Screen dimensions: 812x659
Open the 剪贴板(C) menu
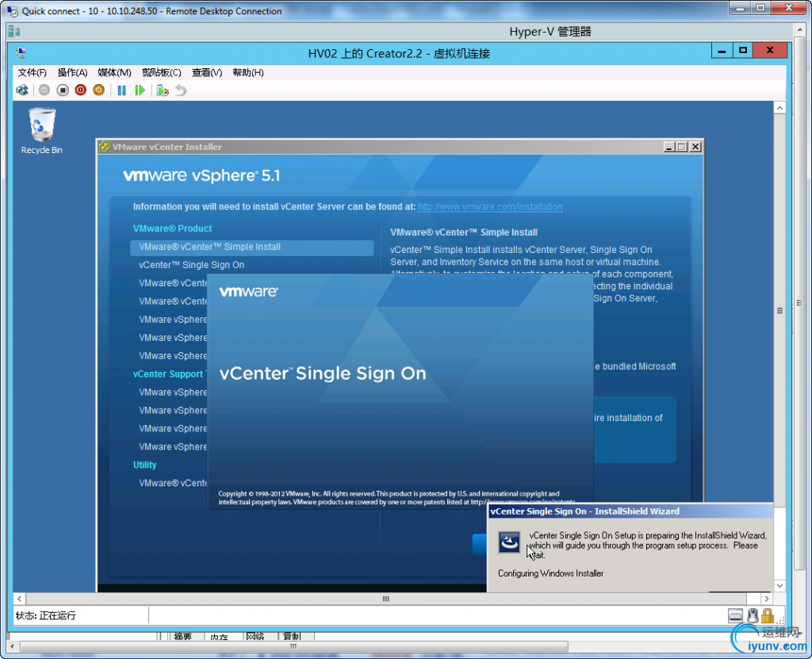[162, 72]
